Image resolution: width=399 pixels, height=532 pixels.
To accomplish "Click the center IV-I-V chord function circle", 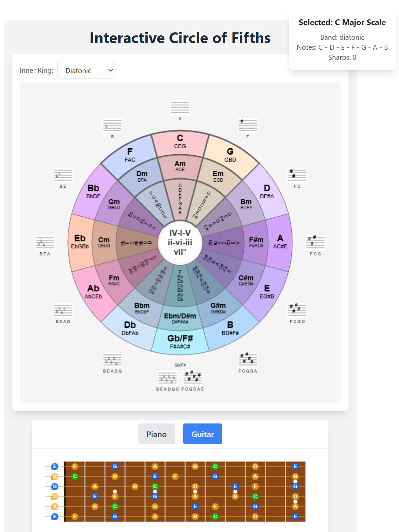I will coord(180,242).
